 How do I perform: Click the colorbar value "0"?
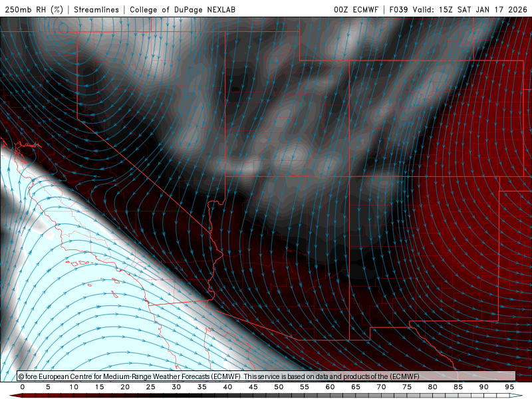[23, 387]
